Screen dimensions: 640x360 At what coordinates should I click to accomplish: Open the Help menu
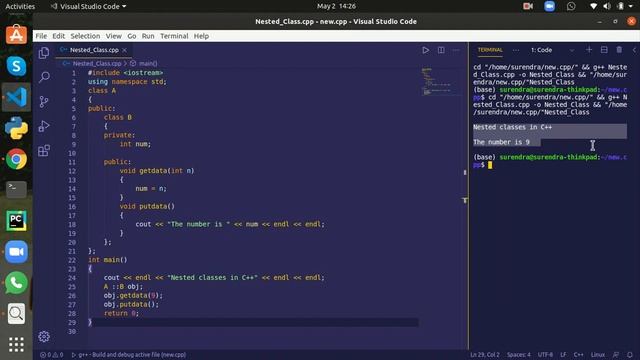coord(201,36)
